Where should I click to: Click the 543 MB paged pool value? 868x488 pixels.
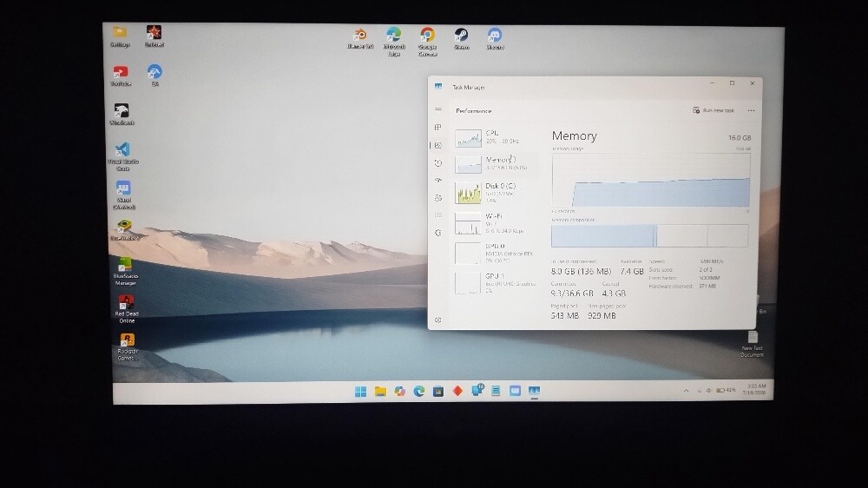tap(565, 316)
